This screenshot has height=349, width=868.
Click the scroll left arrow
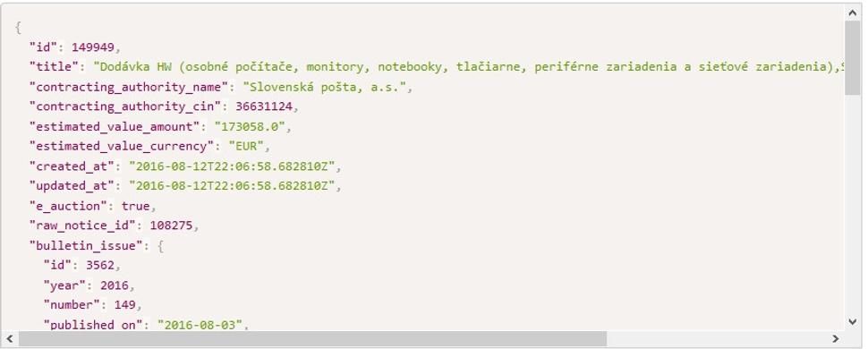point(10,338)
